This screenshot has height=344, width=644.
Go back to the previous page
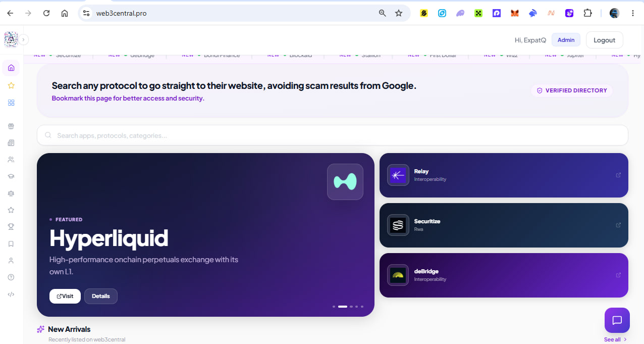click(x=10, y=13)
